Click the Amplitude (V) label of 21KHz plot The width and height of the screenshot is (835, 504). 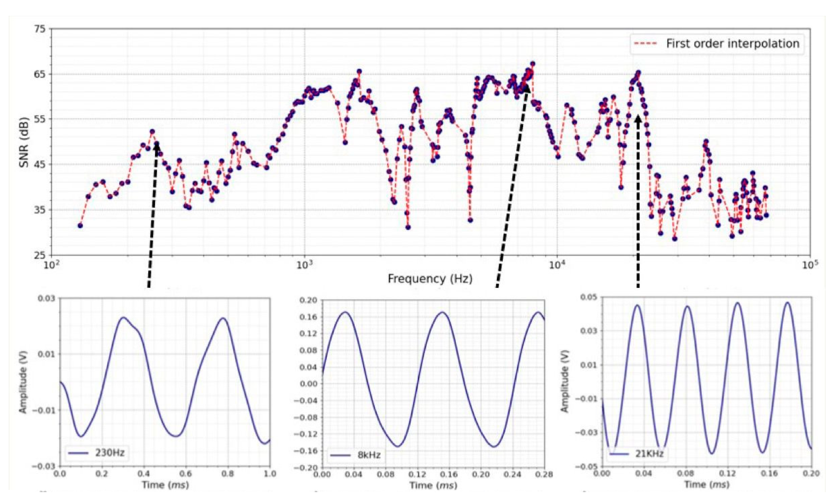[x=564, y=381]
